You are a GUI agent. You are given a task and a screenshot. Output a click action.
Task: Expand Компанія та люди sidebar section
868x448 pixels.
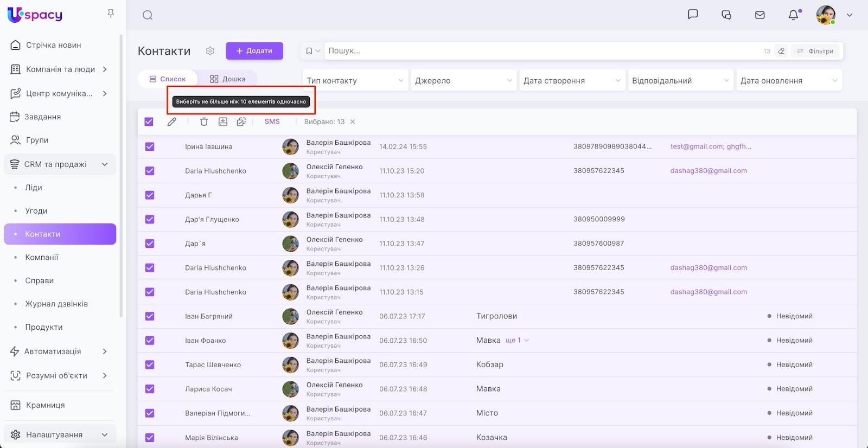(60, 69)
